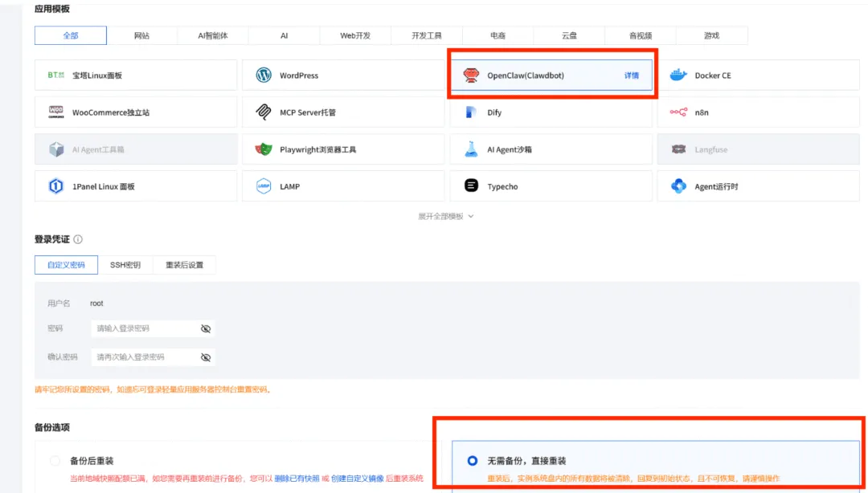
Task: Select the Typecho template name text
Action: [x=502, y=186]
